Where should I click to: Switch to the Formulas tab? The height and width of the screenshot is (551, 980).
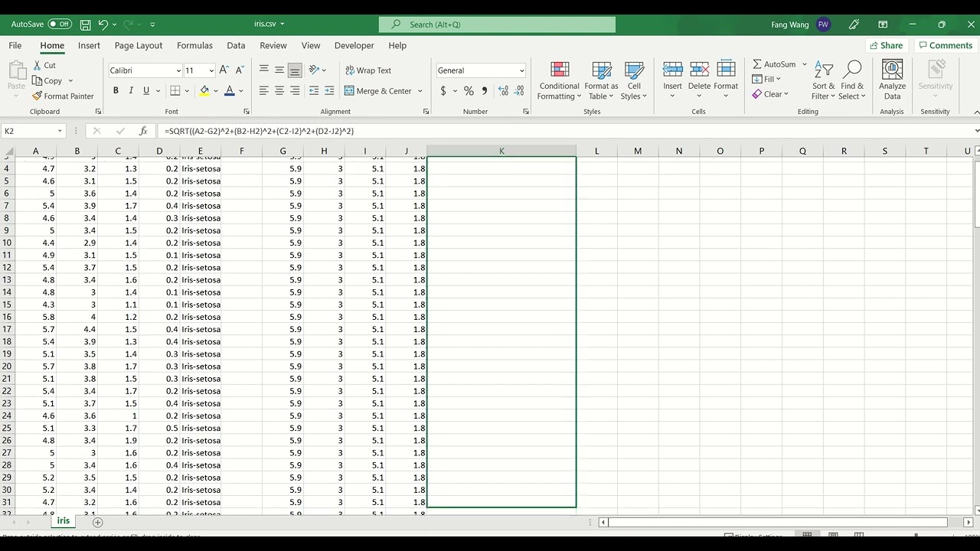click(x=194, y=45)
